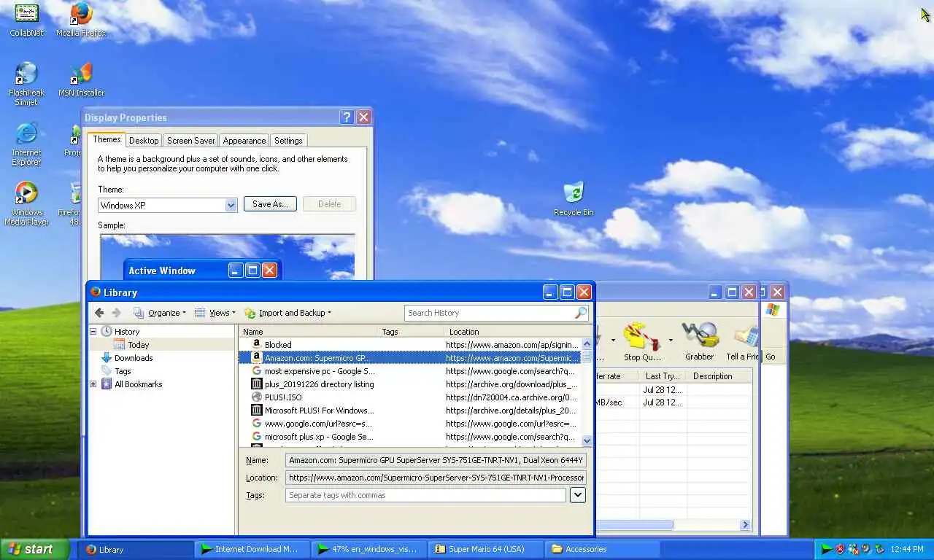The image size is (934, 560).
Task: Expand the All Bookmarks tree node
Action: [x=93, y=384]
